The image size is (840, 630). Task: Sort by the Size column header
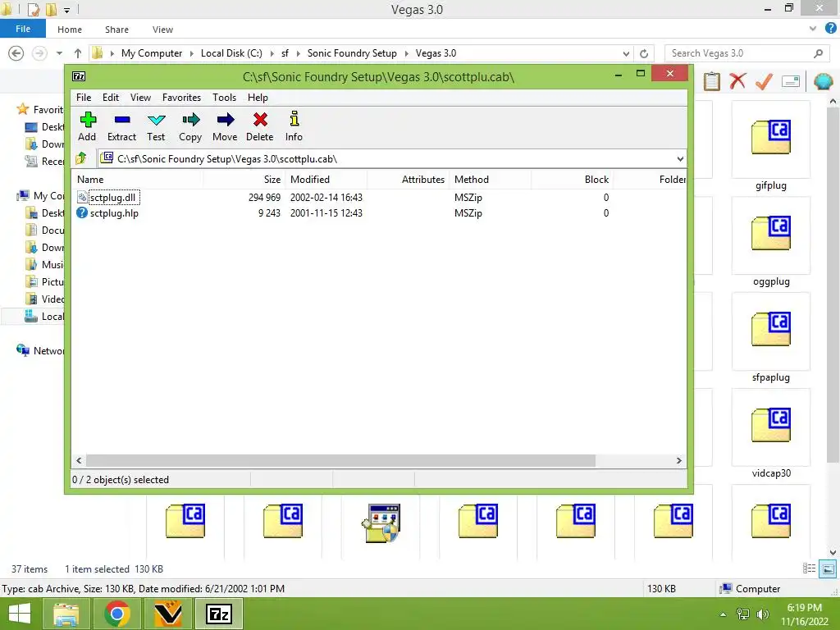(244, 180)
